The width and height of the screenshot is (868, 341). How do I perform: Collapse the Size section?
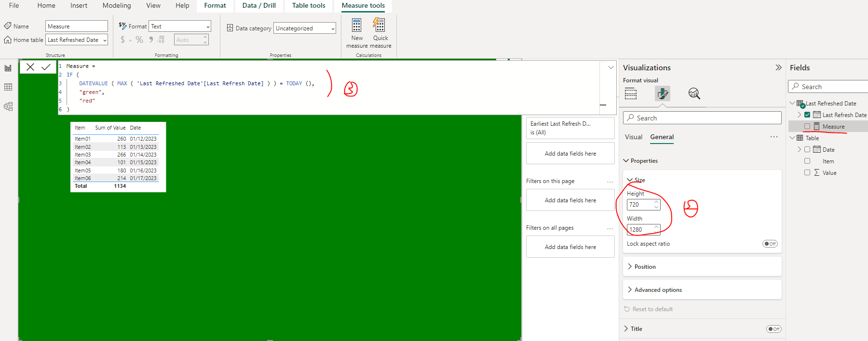coord(629,180)
